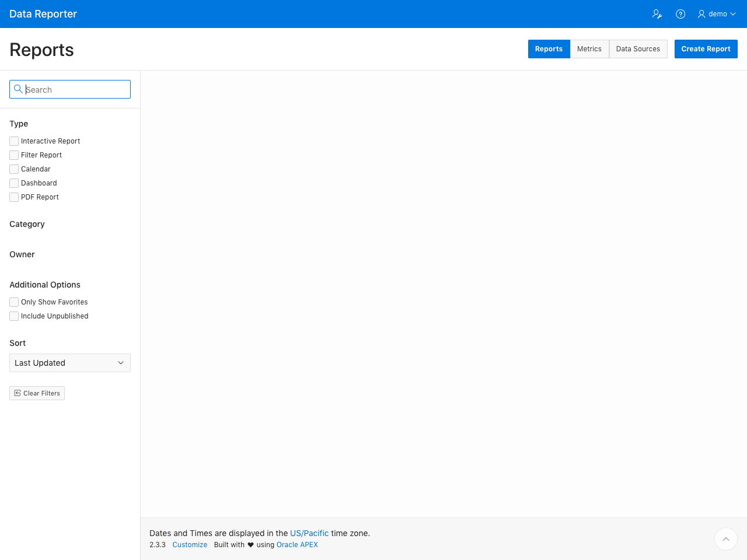The image size is (747, 560).
Task: Check the Filter Report type
Action: pyautogui.click(x=14, y=155)
